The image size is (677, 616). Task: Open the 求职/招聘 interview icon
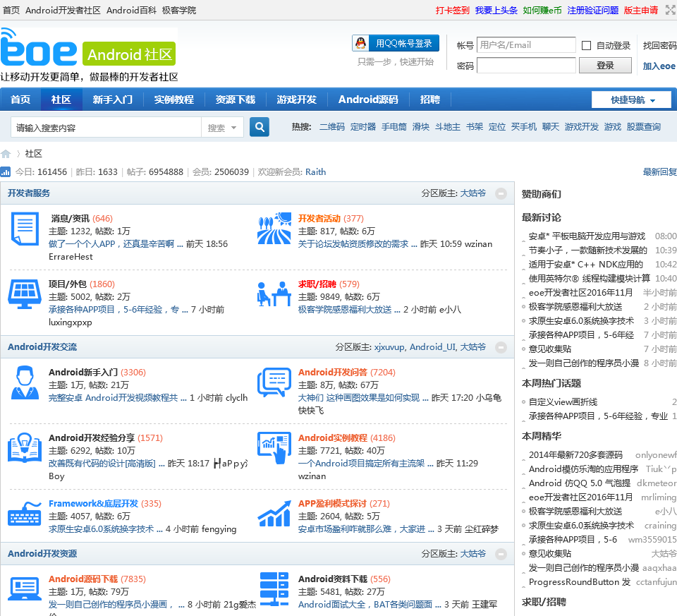[x=274, y=294]
